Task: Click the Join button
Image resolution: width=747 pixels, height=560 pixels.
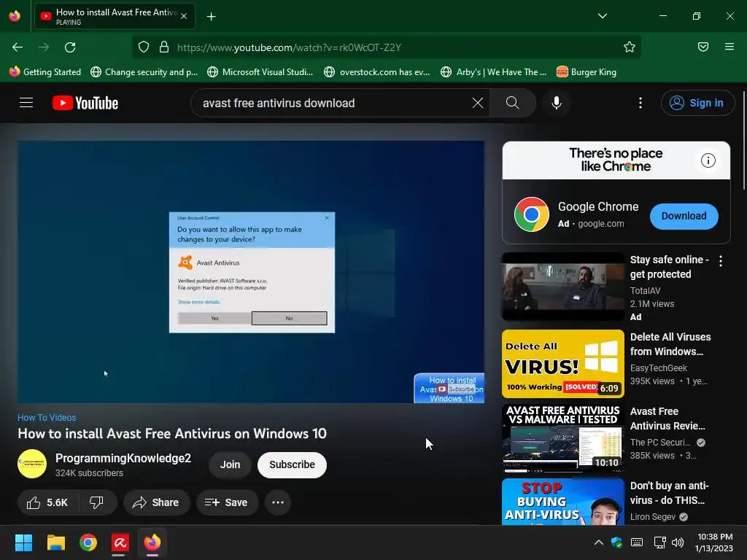Action: click(x=230, y=464)
